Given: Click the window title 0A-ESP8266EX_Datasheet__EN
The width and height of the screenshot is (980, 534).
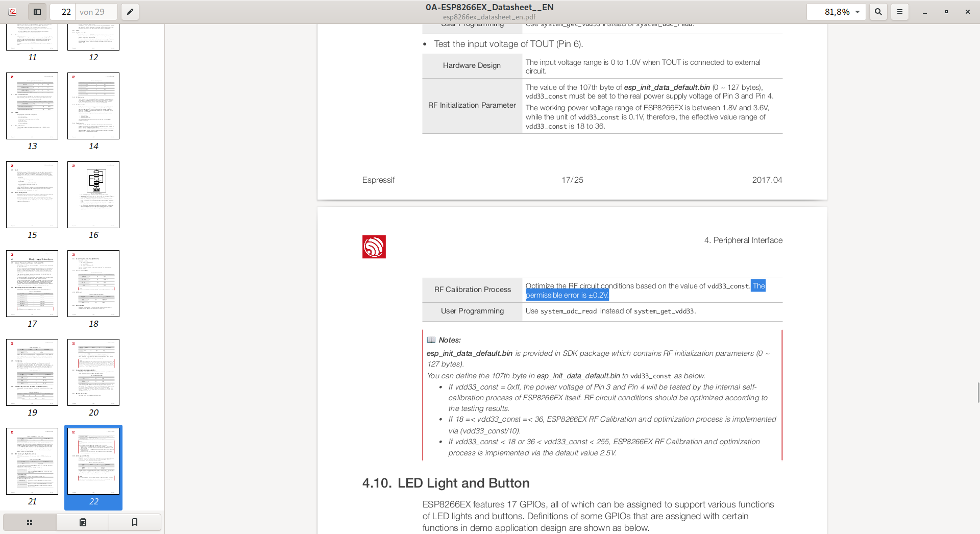Looking at the screenshot, I should 489,7.
